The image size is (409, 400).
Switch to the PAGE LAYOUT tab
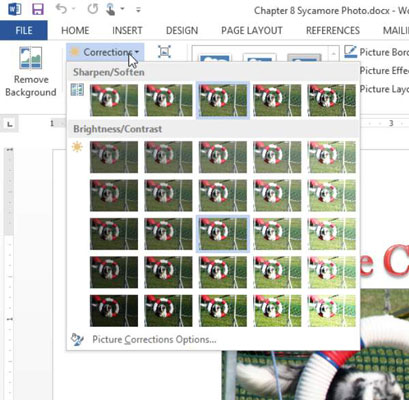[252, 30]
